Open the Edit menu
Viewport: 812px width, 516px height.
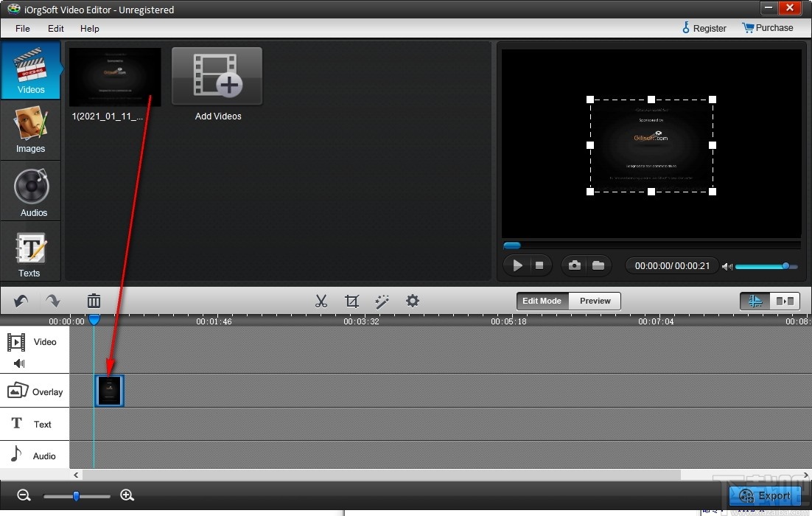55,29
